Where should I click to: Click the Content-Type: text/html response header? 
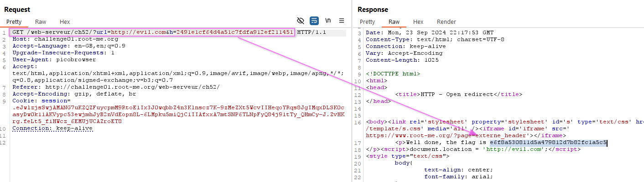[435, 39]
